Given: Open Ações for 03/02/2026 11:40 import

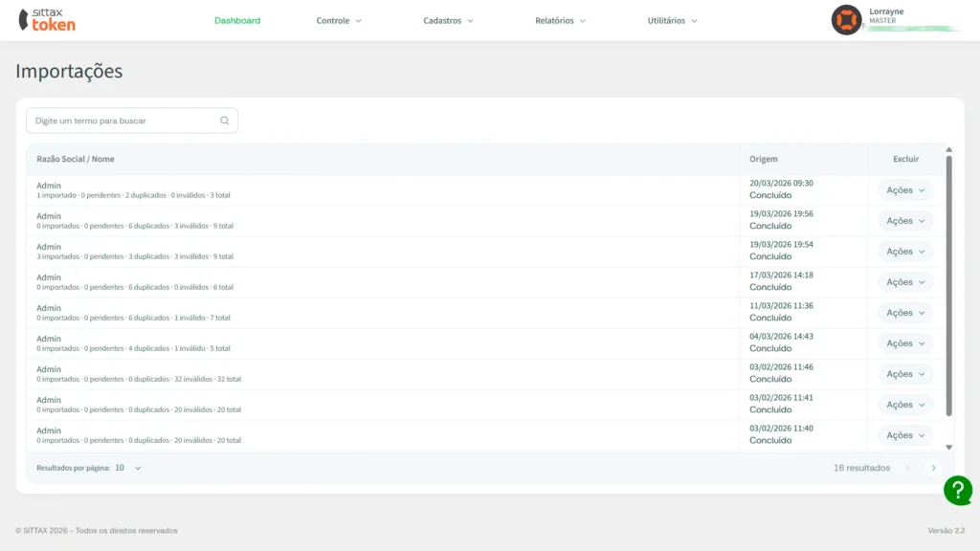Looking at the screenshot, I should (905, 435).
